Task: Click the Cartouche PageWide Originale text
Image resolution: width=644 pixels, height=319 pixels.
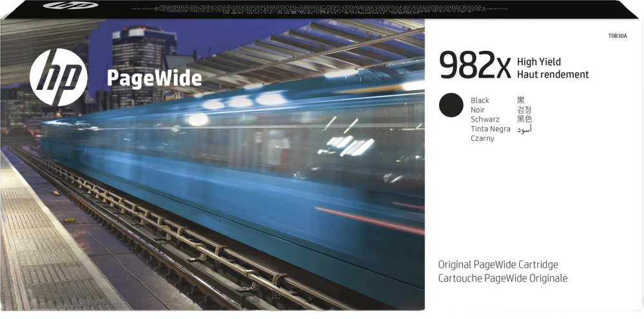Action: (x=502, y=278)
